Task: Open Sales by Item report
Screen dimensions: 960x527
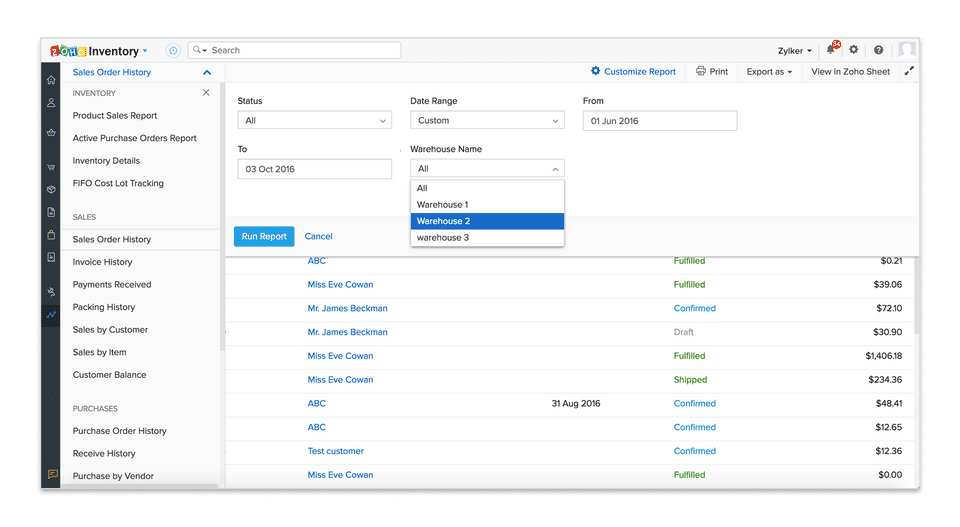Action: (100, 353)
